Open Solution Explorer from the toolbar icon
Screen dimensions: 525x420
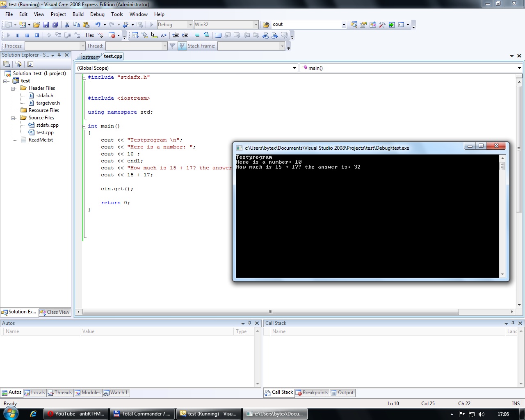(x=354, y=25)
